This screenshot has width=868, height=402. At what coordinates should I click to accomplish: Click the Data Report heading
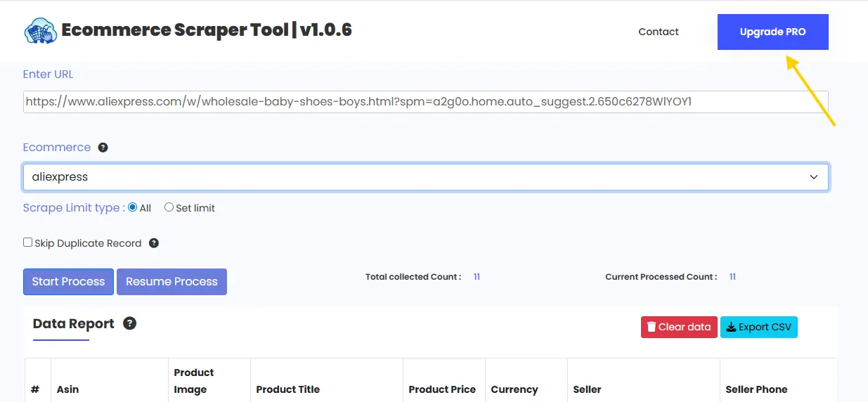(73, 323)
